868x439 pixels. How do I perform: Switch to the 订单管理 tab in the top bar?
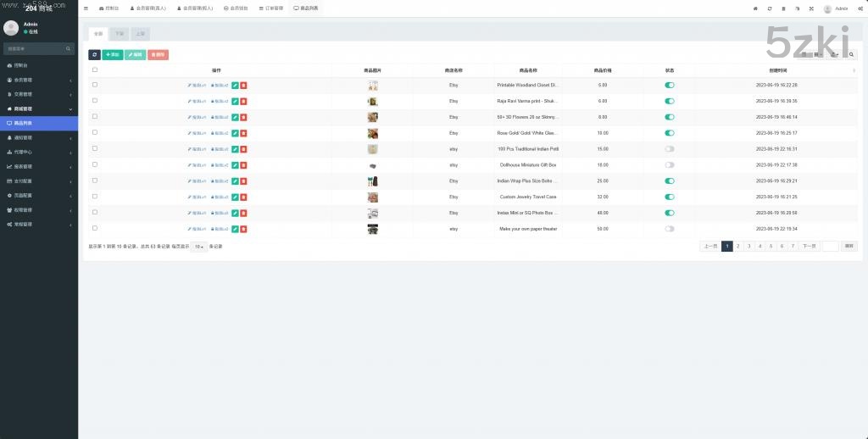(270, 8)
